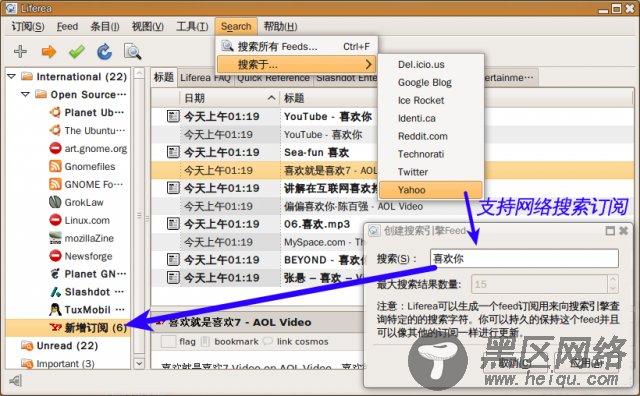Click Yahoo icon of 新增订阅 feed
The width and height of the screenshot is (640, 396).
[x=56, y=327]
